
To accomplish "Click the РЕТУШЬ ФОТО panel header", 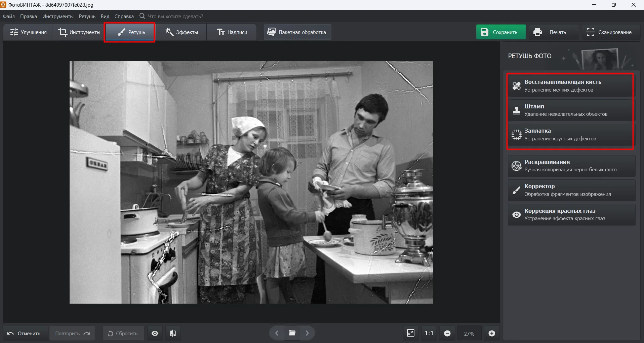I will pos(530,56).
